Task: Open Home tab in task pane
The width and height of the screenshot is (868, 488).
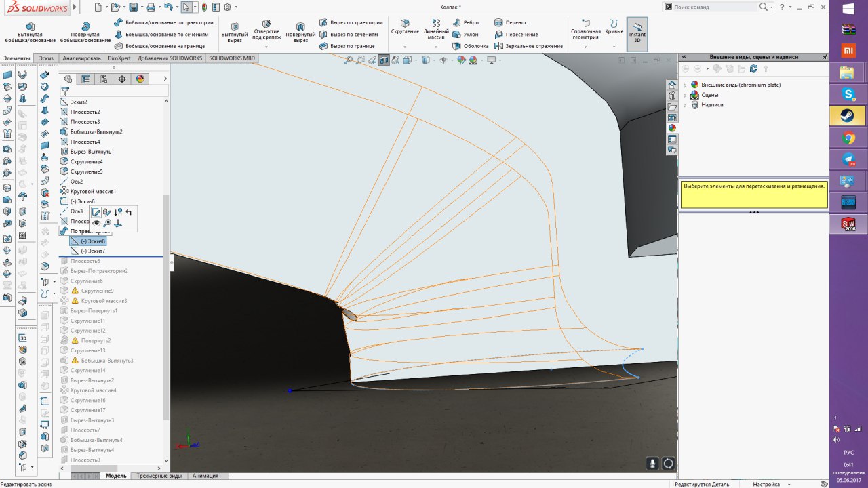Action: pyautogui.click(x=672, y=85)
